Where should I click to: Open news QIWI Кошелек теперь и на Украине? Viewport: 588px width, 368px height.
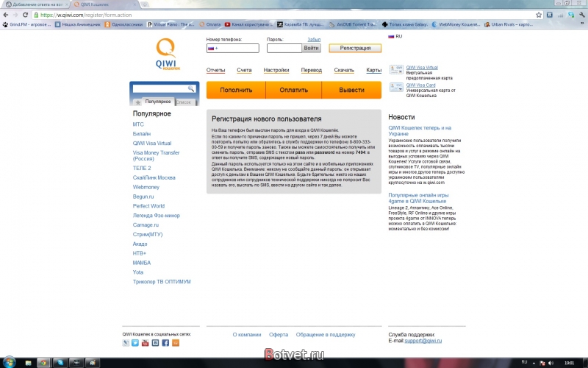pyautogui.click(x=420, y=131)
